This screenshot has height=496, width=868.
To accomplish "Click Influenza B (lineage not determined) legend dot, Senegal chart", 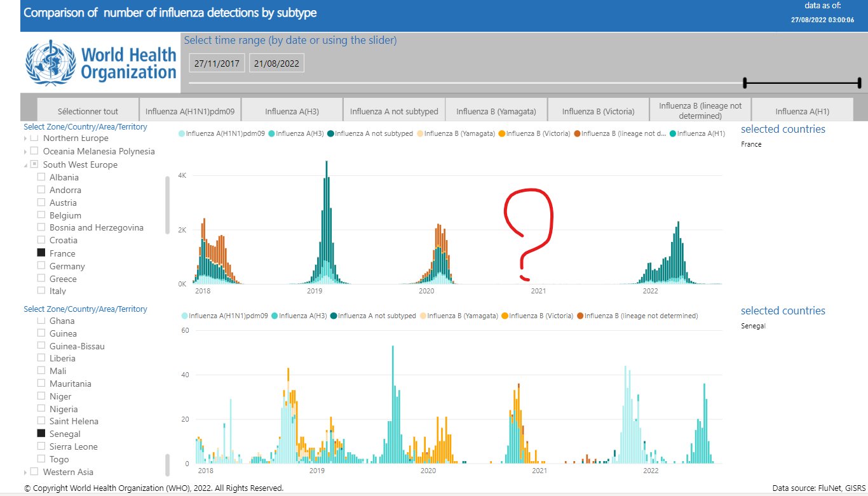I will (581, 316).
